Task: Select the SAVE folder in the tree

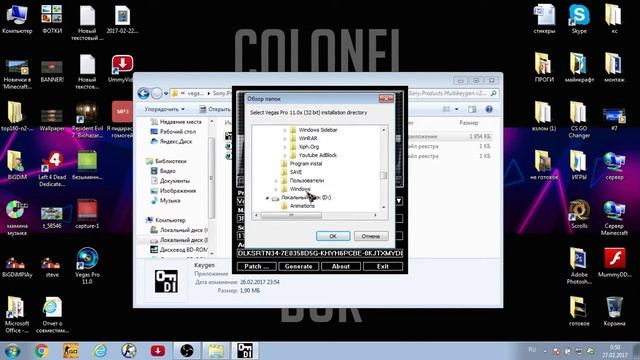Action: [296, 172]
